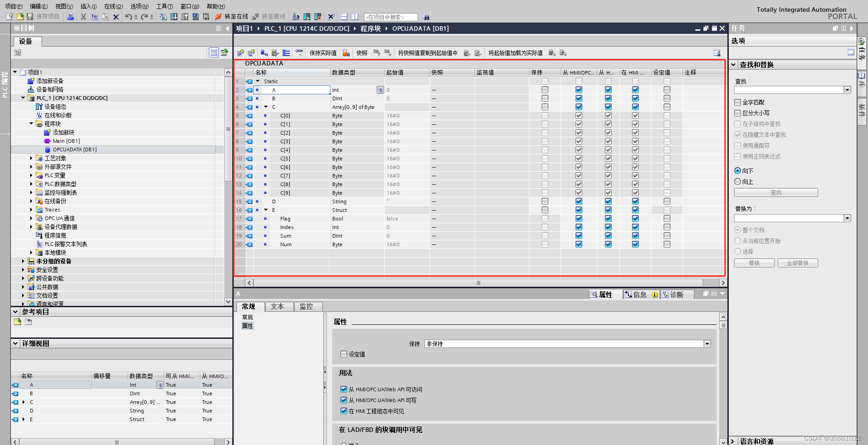Open the 项目(P) menu
The image size is (868, 445).
pos(14,6)
